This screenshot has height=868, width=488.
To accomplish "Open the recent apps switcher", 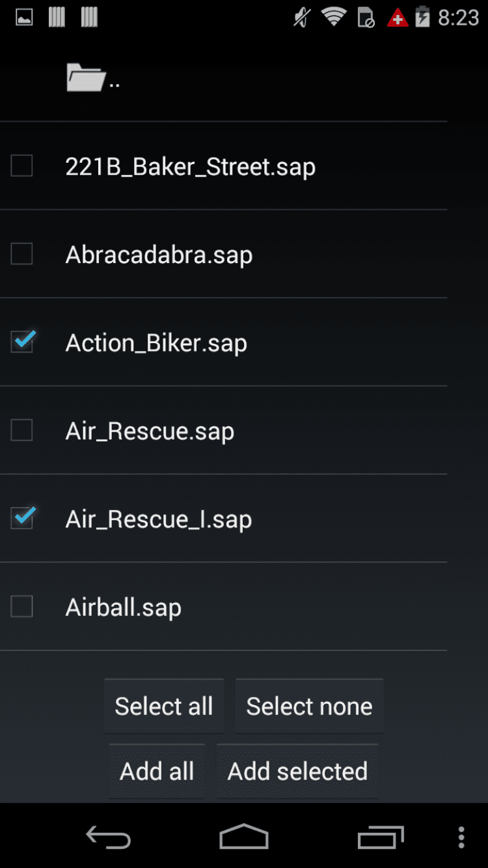I will [x=381, y=837].
